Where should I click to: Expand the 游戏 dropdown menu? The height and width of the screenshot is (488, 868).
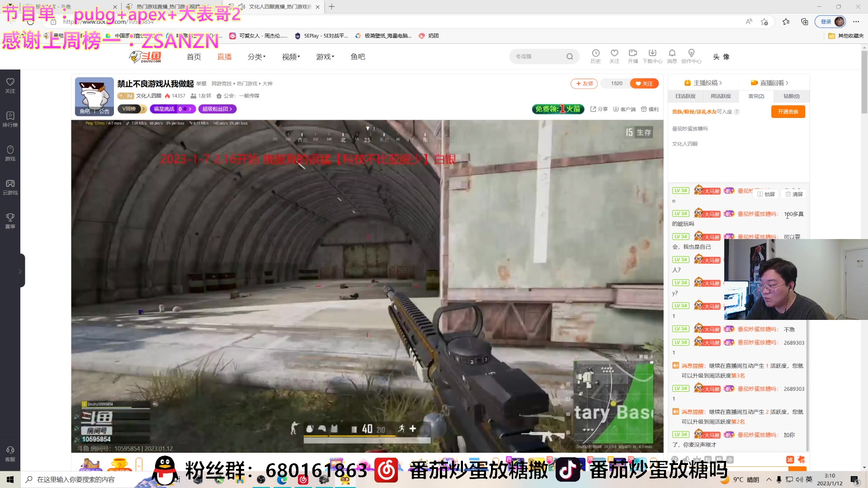(x=325, y=56)
